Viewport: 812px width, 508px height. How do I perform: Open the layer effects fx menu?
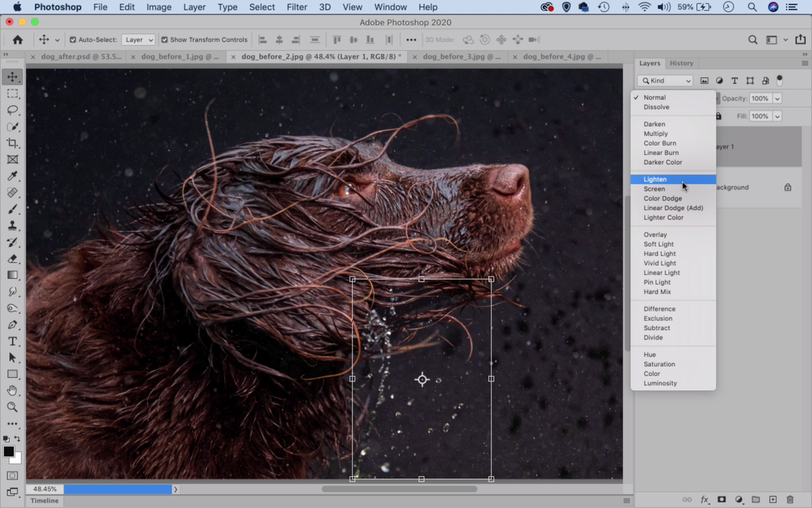[706, 499]
